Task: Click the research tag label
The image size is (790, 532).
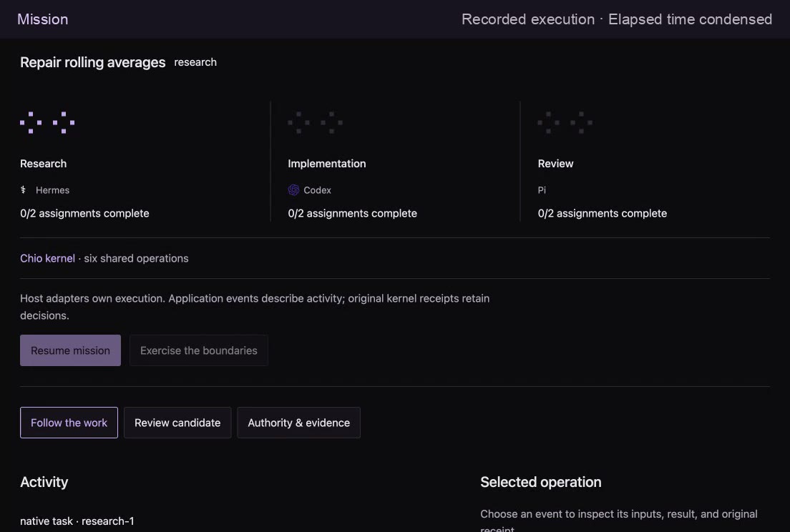Action: coord(195,62)
